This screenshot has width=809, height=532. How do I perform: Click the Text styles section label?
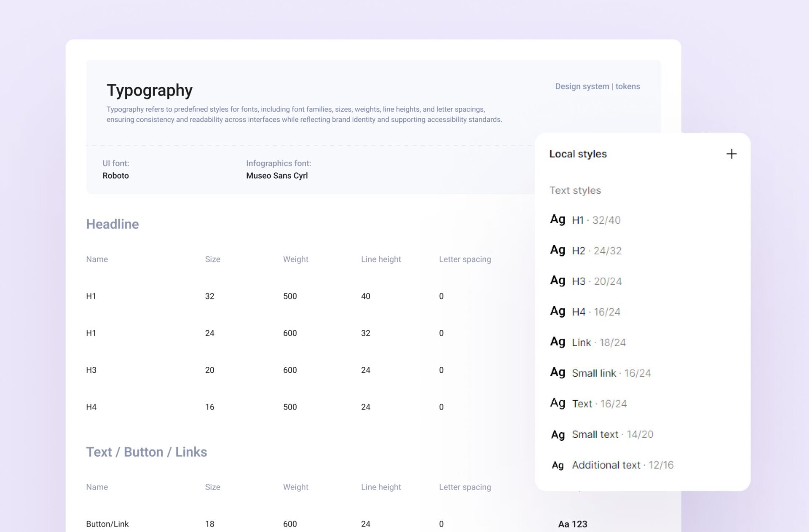575,190
